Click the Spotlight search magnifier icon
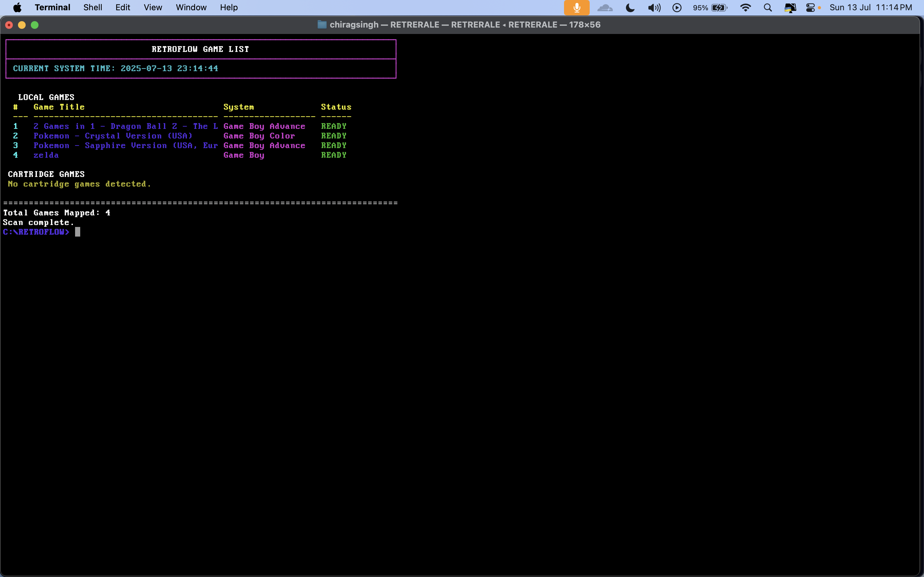This screenshot has width=924, height=577. tap(768, 8)
